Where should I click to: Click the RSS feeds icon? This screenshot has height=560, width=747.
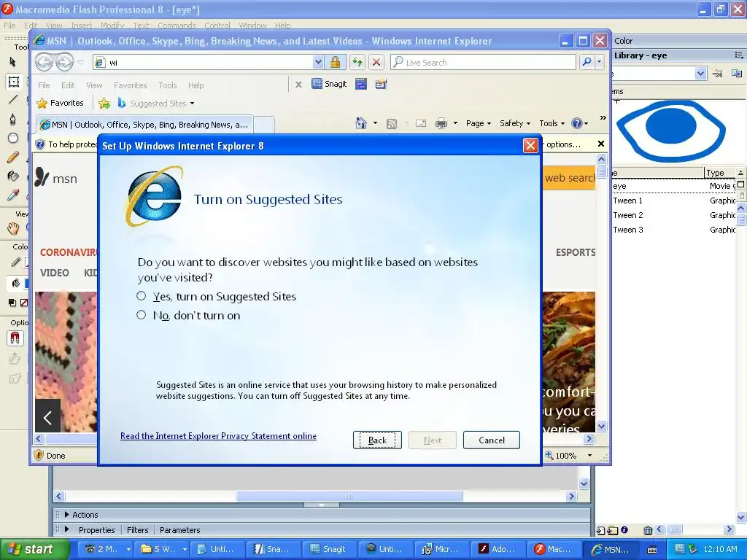[x=392, y=124]
